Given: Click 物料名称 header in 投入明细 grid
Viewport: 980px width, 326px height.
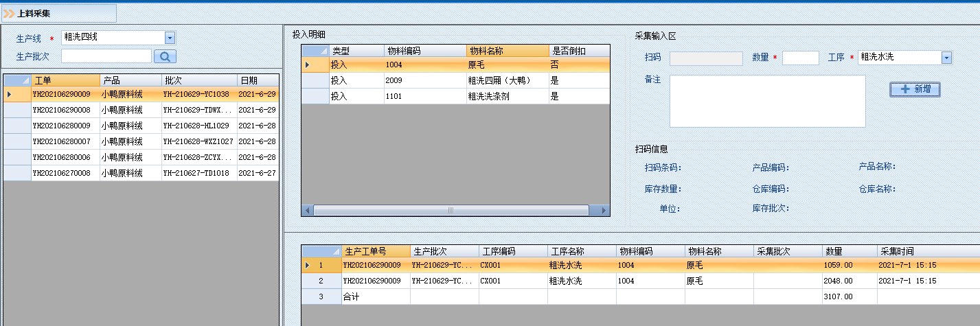Looking at the screenshot, I should tap(507, 51).
